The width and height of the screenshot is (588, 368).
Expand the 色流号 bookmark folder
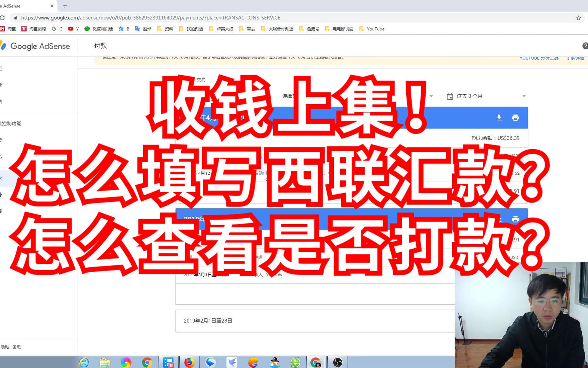point(309,29)
